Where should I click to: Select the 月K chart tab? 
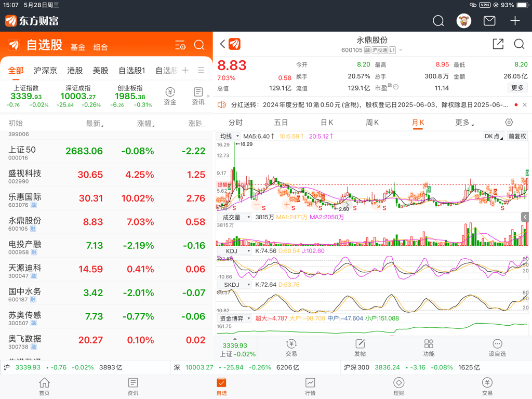(x=418, y=122)
